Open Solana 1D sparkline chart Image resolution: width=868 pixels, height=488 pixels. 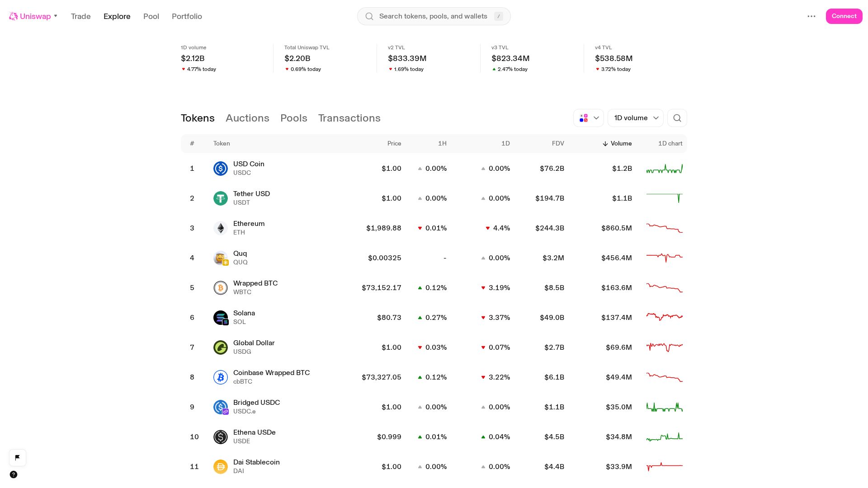click(x=665, y=318)
